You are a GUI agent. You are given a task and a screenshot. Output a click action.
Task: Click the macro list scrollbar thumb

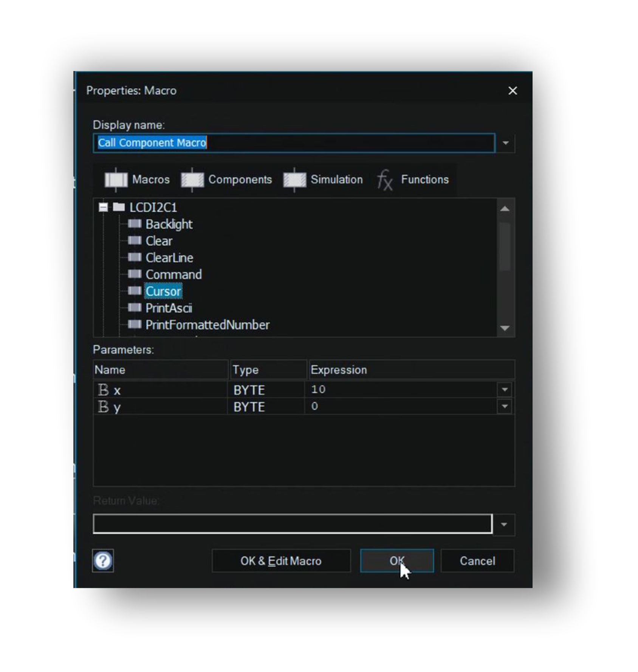pyautogui.click(x=505, y=247)
